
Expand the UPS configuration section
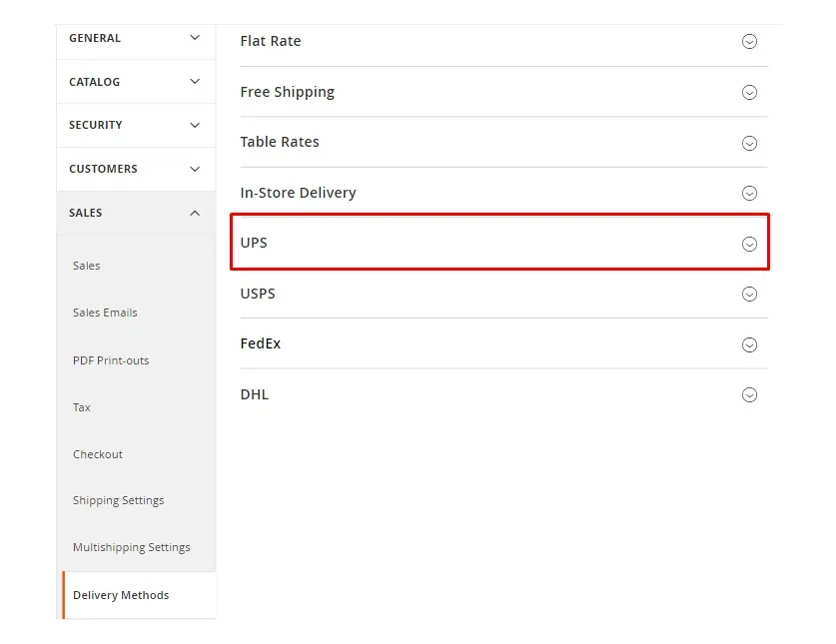click(749, 243)
